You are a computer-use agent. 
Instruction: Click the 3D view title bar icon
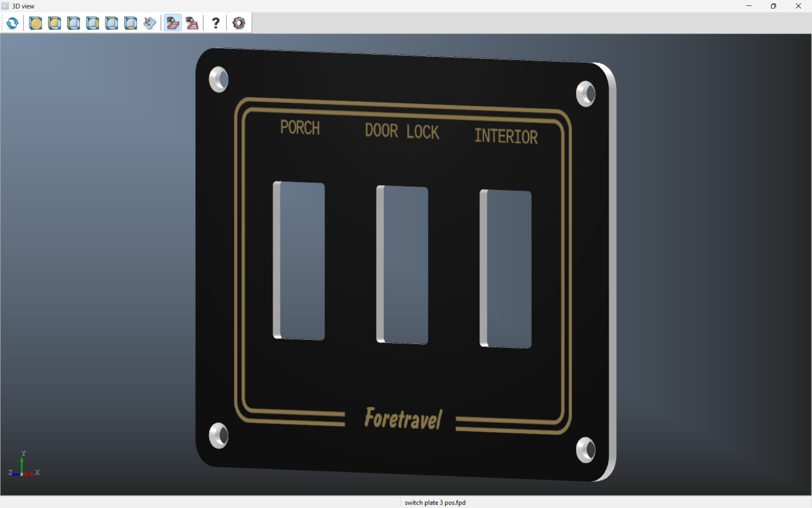tap(5, 6)
